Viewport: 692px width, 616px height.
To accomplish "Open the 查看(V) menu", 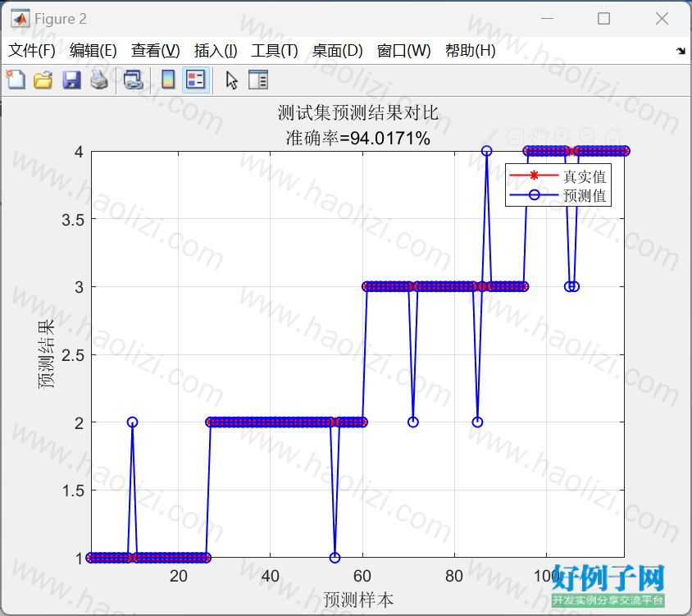I will (155, 51).
